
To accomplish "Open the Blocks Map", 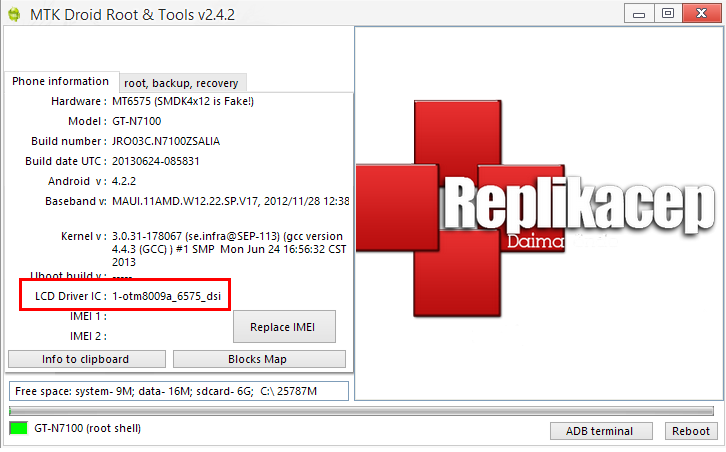I will [259, 359].
